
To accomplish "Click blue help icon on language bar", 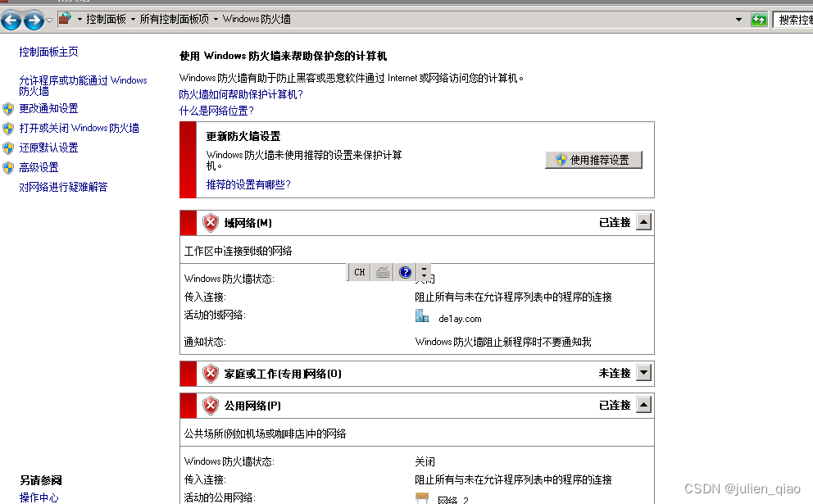I will (x=405, y=272).
